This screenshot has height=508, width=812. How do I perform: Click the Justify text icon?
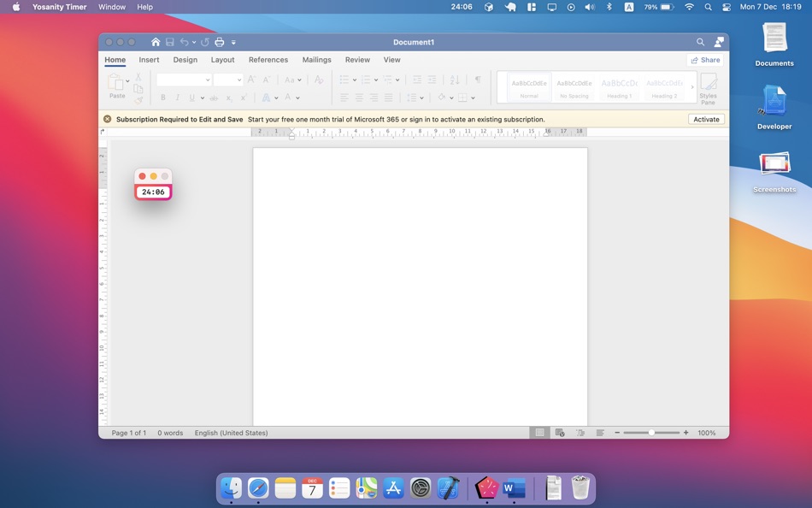pos(388,97)
